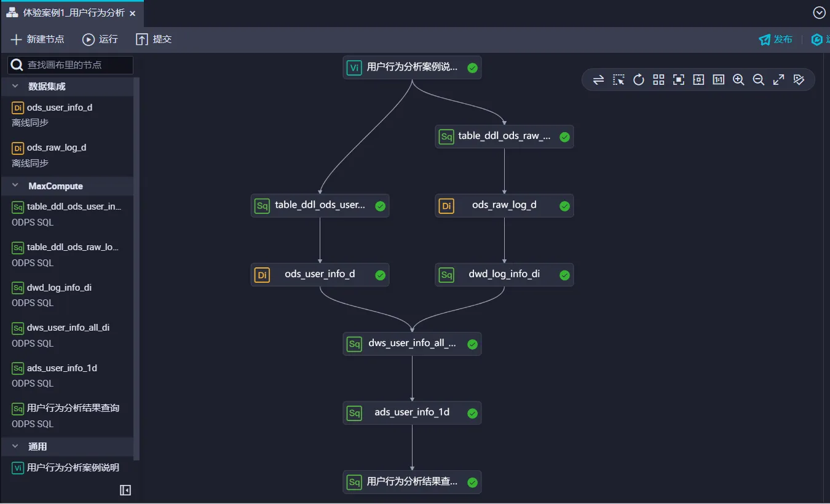Click the table_ddl_ods_user... node on canvas
The width and height of the screenshot is (830, 504).
(320, 206)
